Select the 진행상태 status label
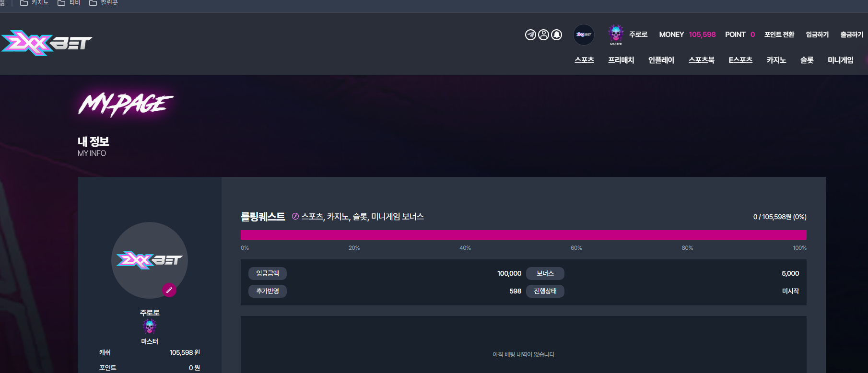868x373 pixels. [x=545, y=291]
